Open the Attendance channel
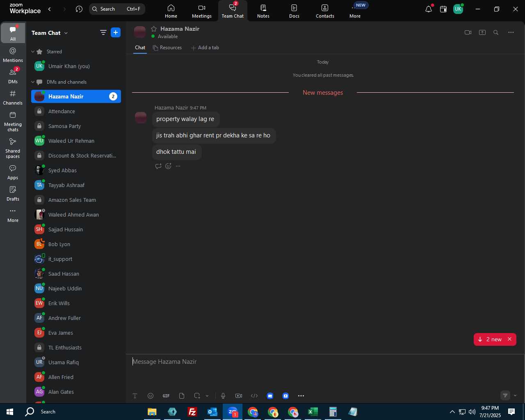The image size is (525, 420). coord(76,111)
